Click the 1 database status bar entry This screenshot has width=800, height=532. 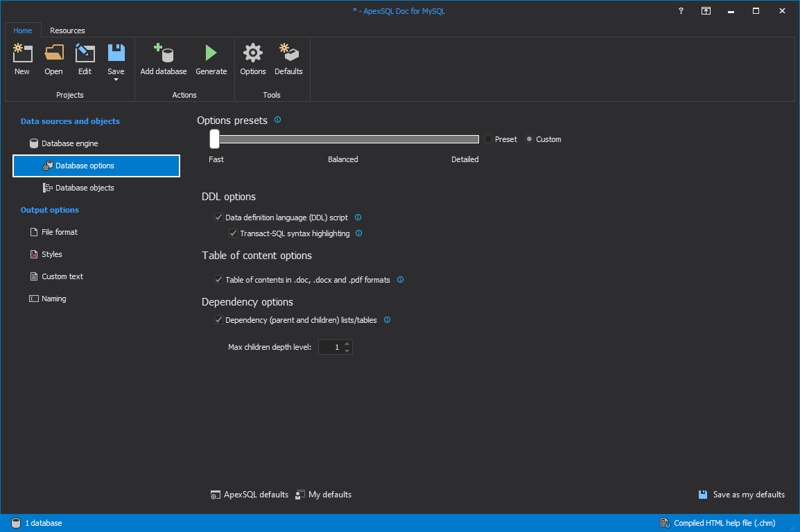coord(37,523)
